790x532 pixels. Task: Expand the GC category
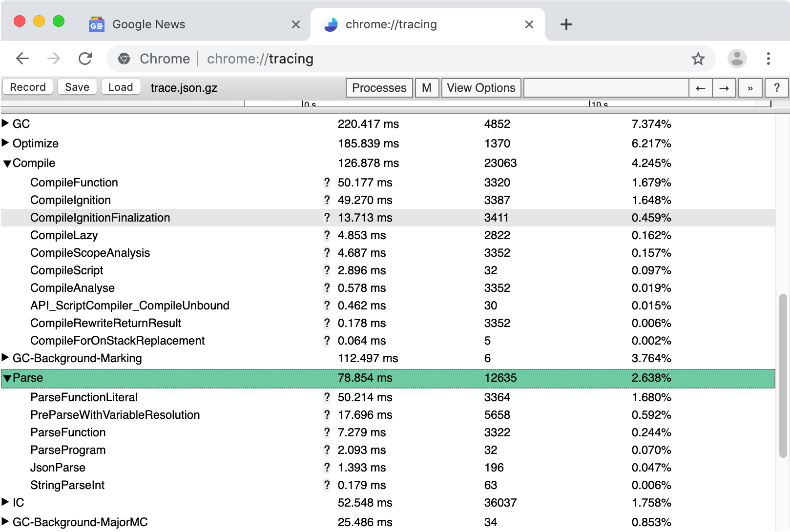(x=6, y=123)
